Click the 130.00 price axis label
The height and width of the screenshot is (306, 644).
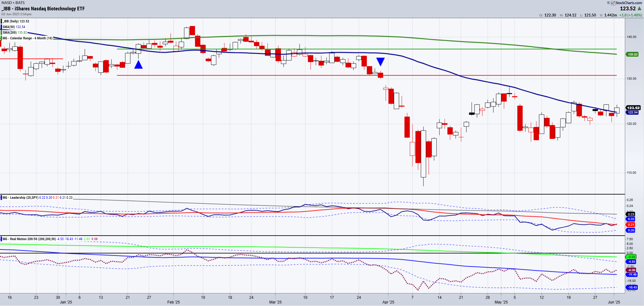[631, 79]
